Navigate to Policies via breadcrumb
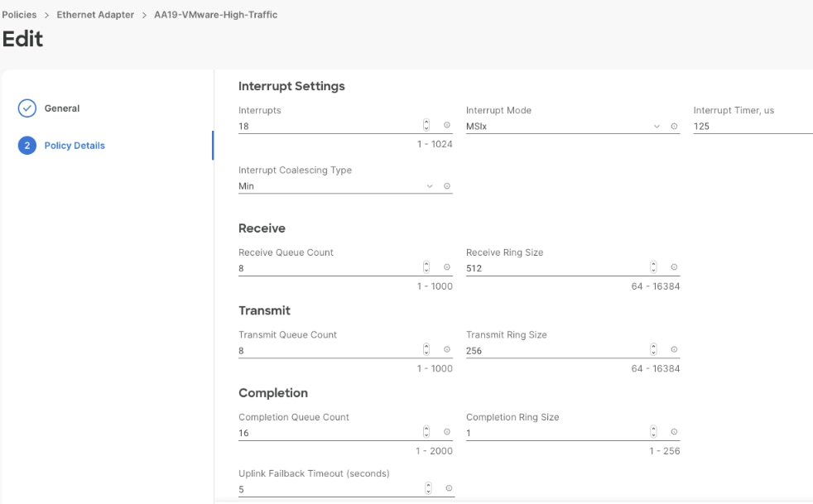Screen dimensions: 813x504 pyautogui.click(x=17, y=13)
